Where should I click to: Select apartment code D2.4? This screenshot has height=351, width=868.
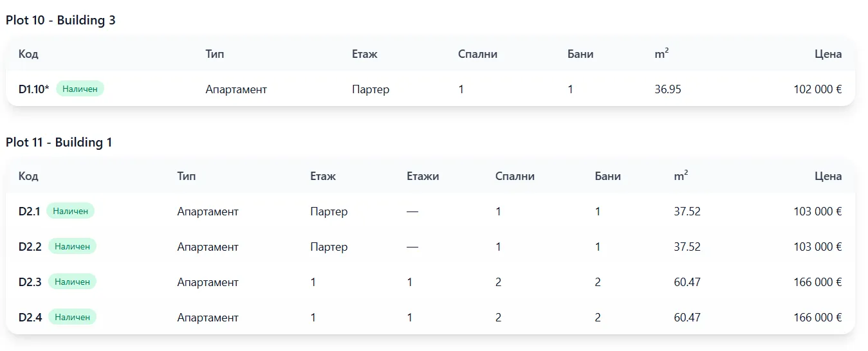pos(30,318)
